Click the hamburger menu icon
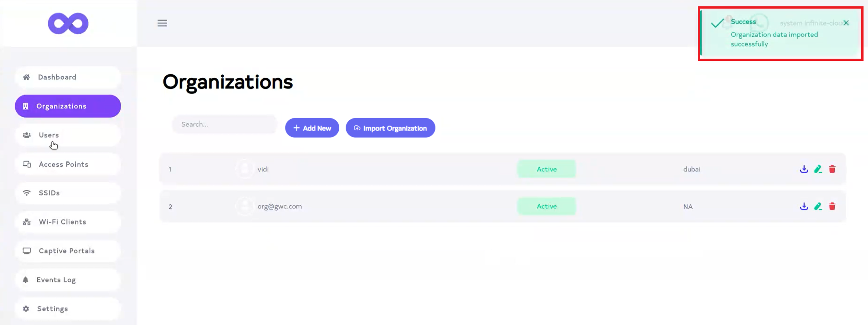868x325 pixels. tap(162, 23)
